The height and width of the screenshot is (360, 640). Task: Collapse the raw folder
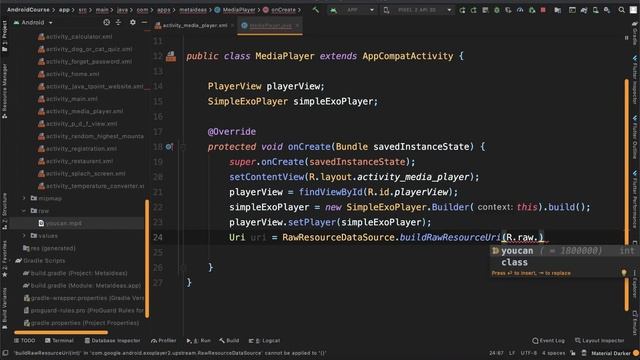tap(24, 211)
